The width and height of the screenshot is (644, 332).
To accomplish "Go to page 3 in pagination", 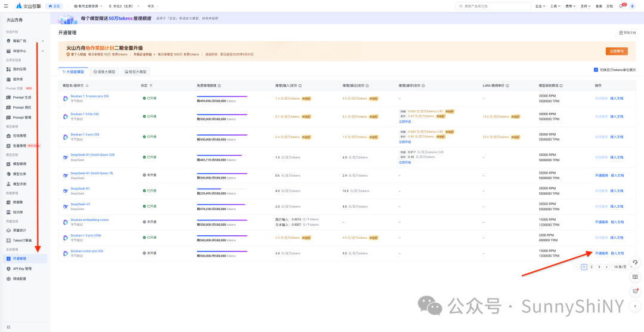I will pyautogui.click(x=599, y=267).
